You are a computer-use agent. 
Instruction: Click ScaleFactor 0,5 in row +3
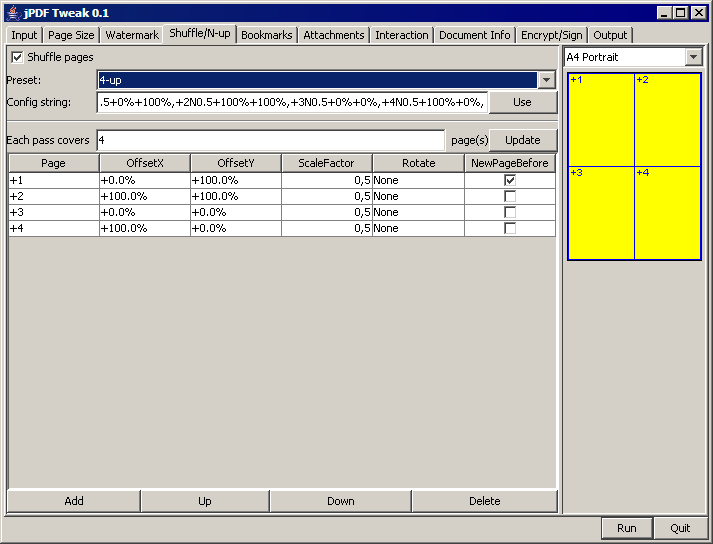click(326, 212)
